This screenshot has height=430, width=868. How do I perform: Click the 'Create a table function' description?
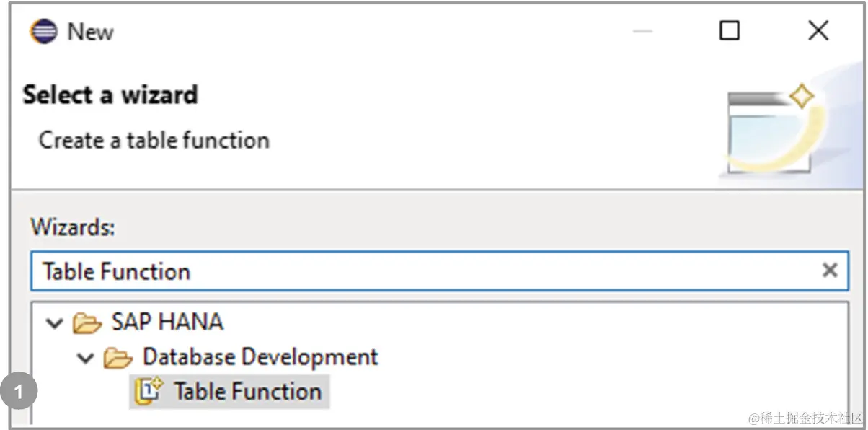pyautogui.click(x=154, y=140)
